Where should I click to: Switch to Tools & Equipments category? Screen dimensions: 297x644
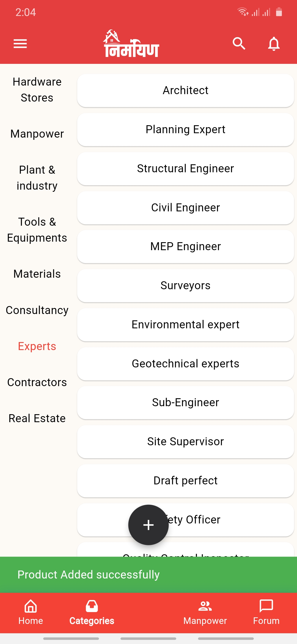(x=37, y=230)
